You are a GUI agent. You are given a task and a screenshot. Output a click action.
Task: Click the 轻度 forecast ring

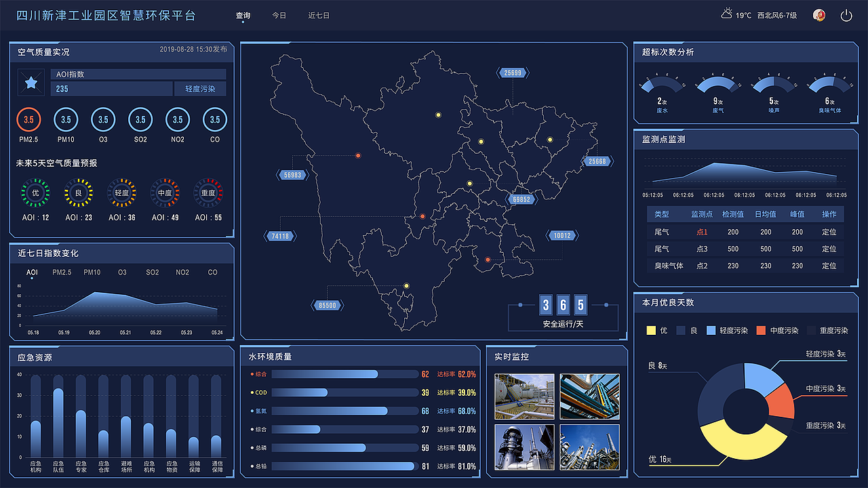coord(121,193)
